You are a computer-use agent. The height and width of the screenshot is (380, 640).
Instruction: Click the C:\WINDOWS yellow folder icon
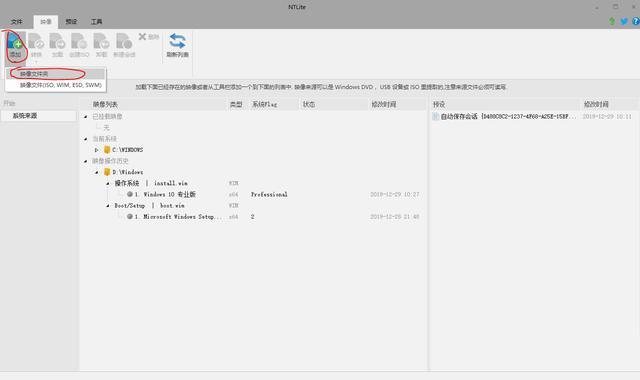point(107,150)
